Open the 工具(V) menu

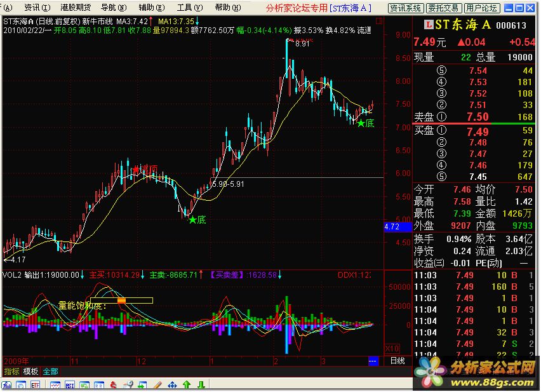point(190,8)
